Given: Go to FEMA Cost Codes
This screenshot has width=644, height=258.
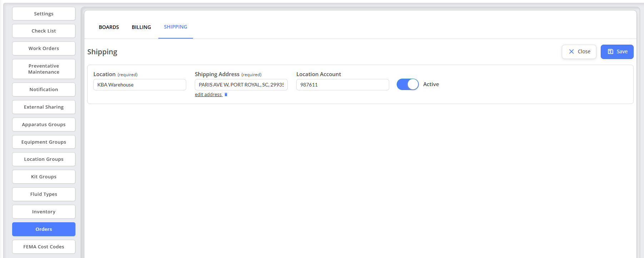Looking at the screenshot, I should pos(44,247).
